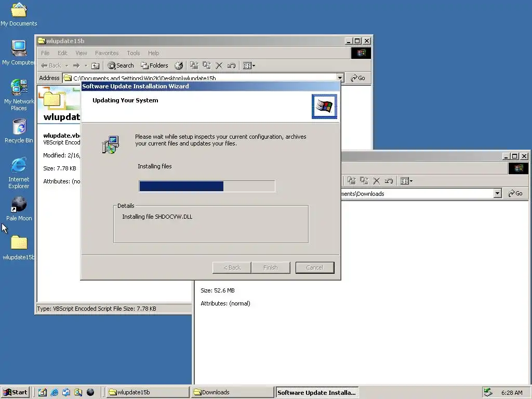Click Copy To icon in wlupdate15b toolbar

pyautogui.click(x=207, y=65)
